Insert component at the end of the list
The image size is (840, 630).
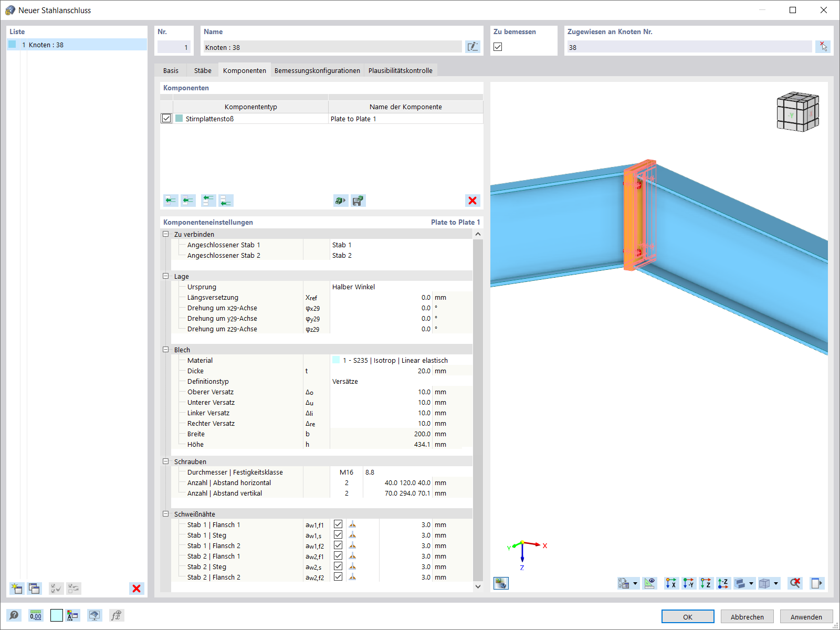(x=226, y=200)
